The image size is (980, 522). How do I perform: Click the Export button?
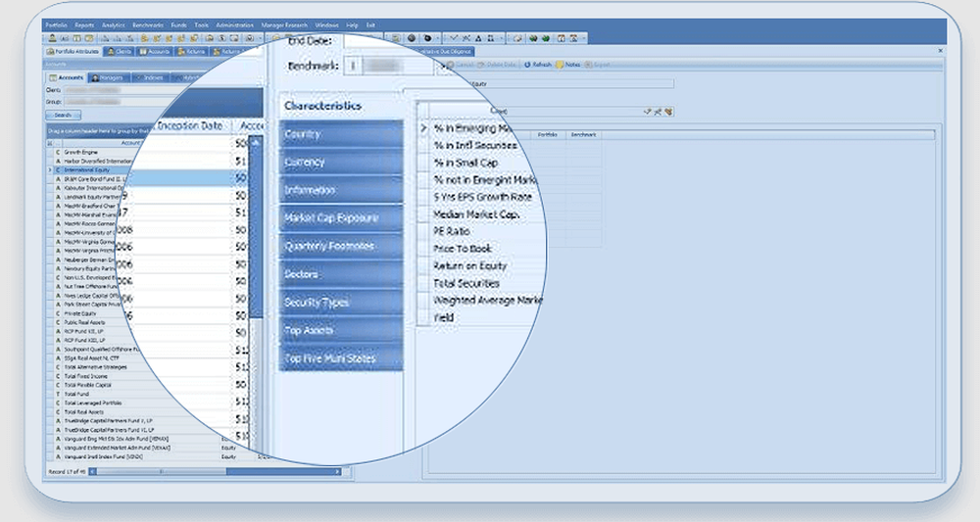coord(597,65)
